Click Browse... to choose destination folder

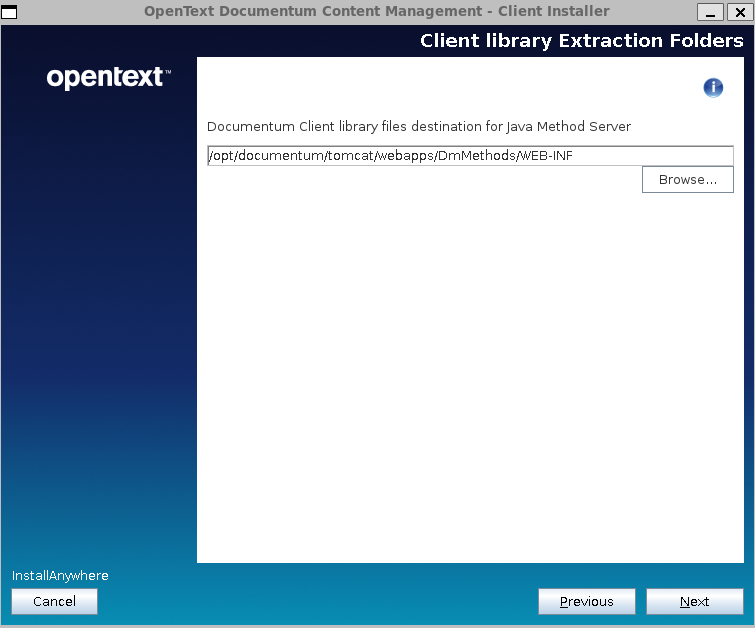coord(687,180)
